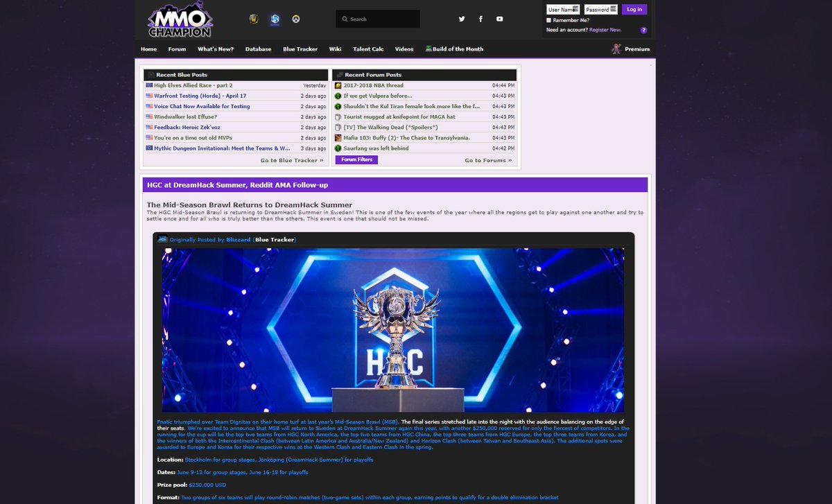This screenshot has width=832, height=504.
Task: Open the Wiki menu item
Action: (336, 49)
